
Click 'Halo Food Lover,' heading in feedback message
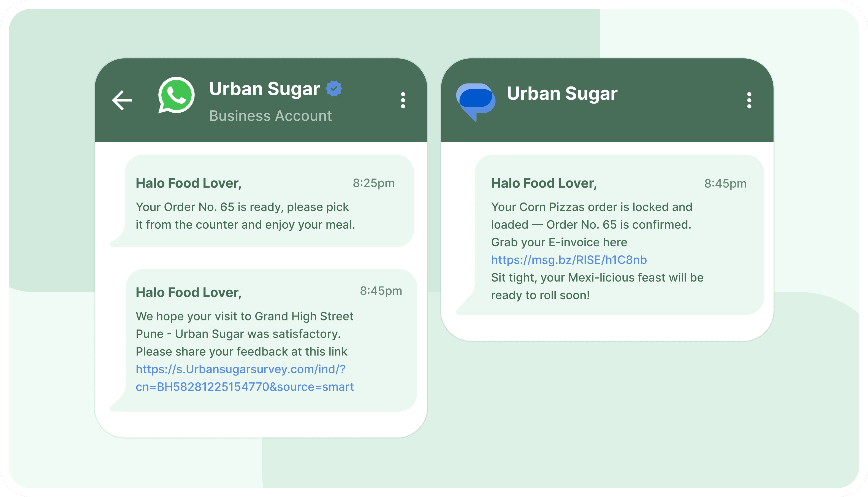click(x=188, y=293)
